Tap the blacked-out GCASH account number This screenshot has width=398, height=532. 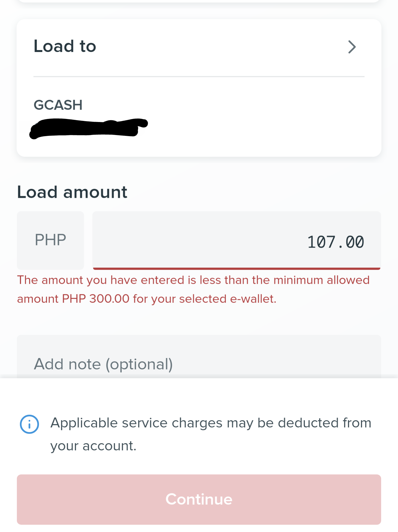89,128
